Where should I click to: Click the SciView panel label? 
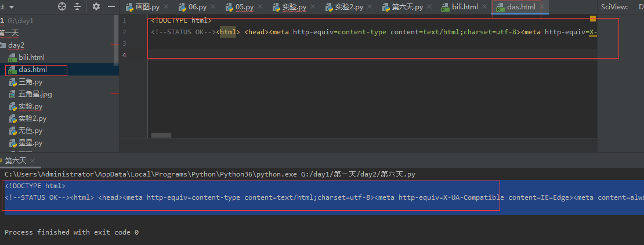pyautogui.click(x=614, y=7)
